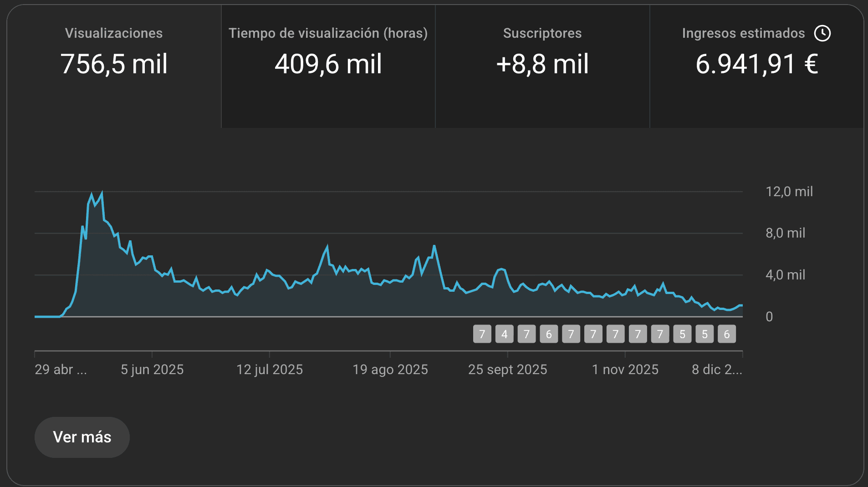
Task: Click the clock icon beside Ingresos estimados
Action: click(822, 33)
